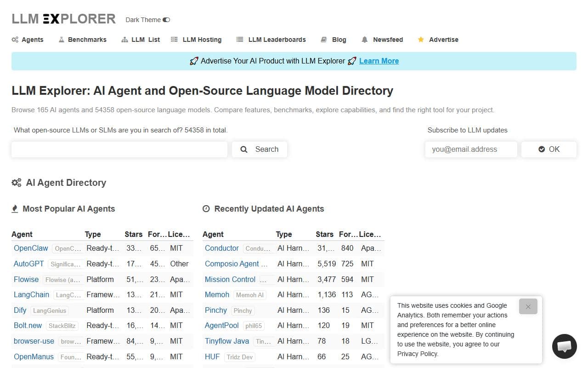Toggle the Dark Theme switch
The width and height of the screenshot is (588, 368).
[166, 20]
